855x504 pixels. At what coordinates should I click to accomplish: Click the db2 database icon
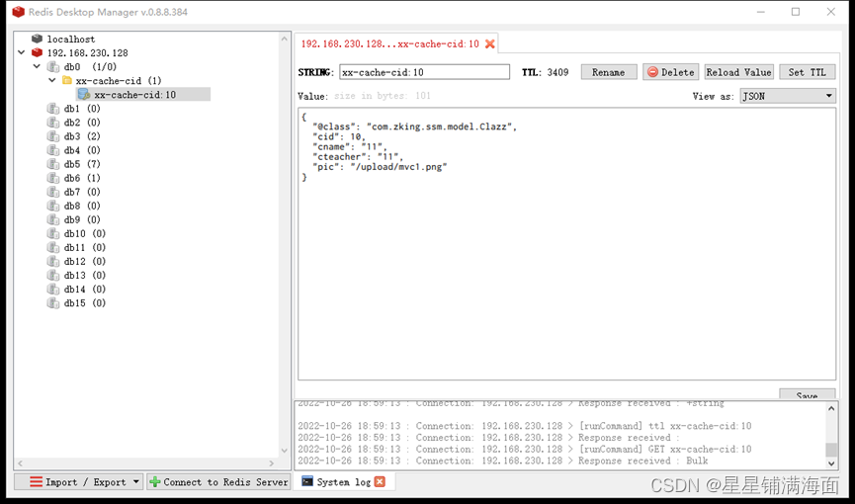tap(53, 123)
